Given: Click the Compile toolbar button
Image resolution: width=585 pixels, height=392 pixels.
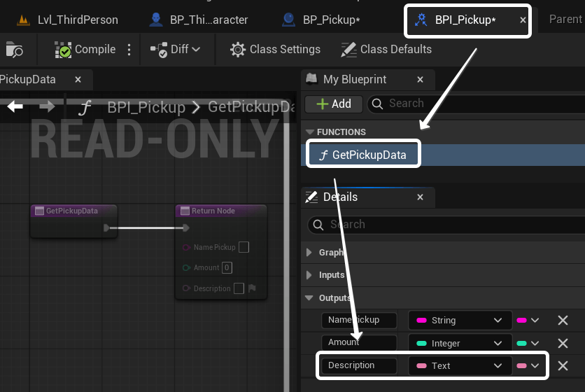Looking at the screenshot, I should 85,50.
